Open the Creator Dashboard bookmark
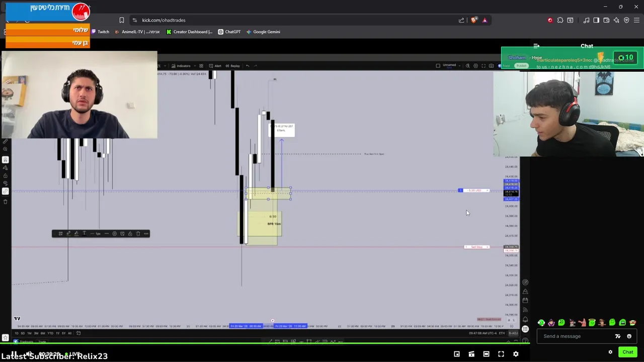 pyautogui.click(x=189, y=32)
